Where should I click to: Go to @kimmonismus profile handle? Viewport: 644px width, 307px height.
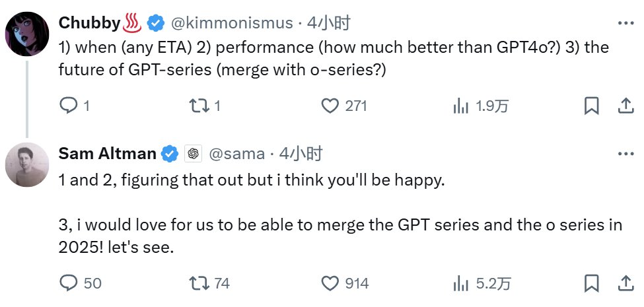(232, 23)
